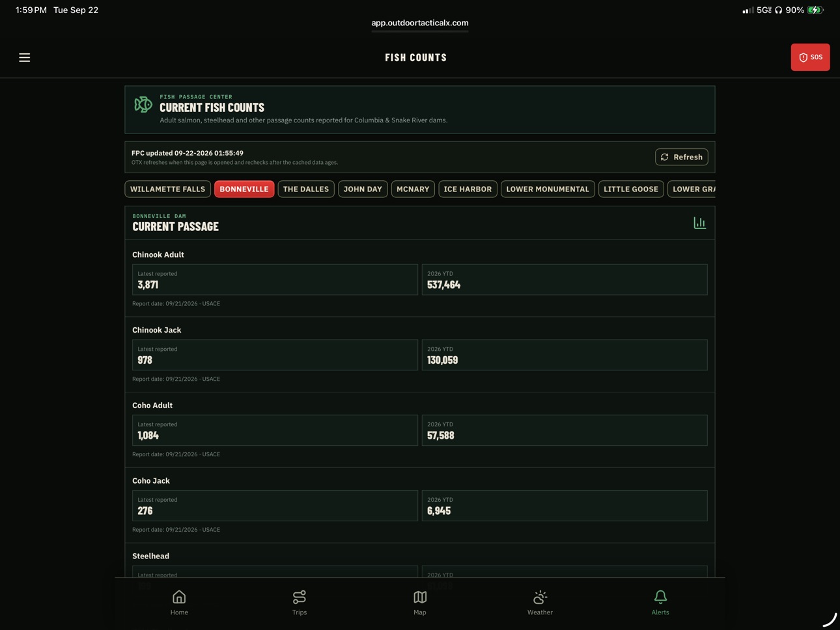Click the fish logo icon

tap(143, 104)
